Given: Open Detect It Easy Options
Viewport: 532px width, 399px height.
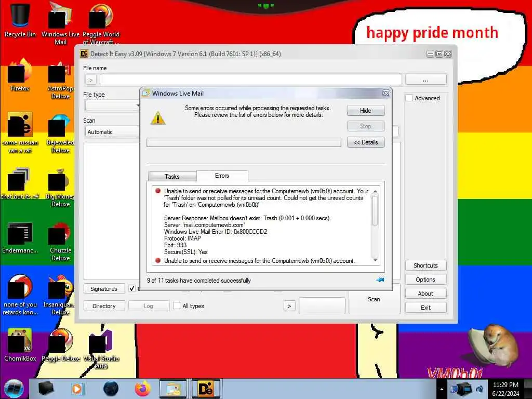Looking at the screenshot, I should [425, 279].
